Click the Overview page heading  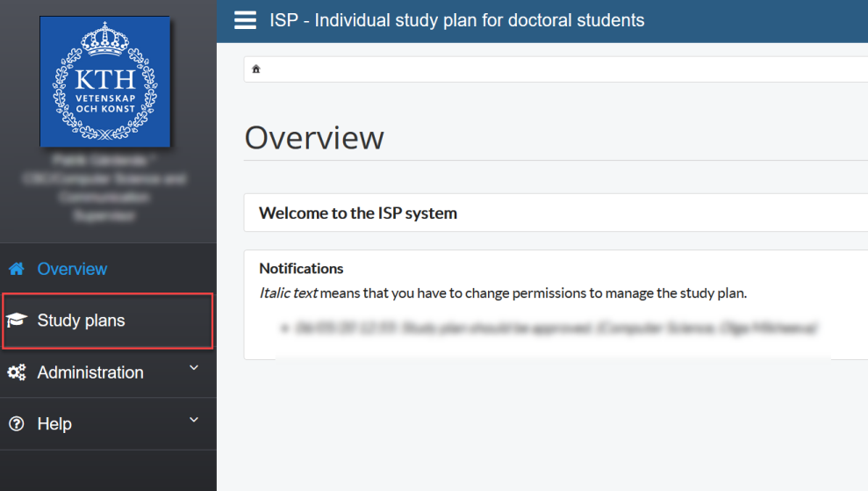click(x=314, y=137)
